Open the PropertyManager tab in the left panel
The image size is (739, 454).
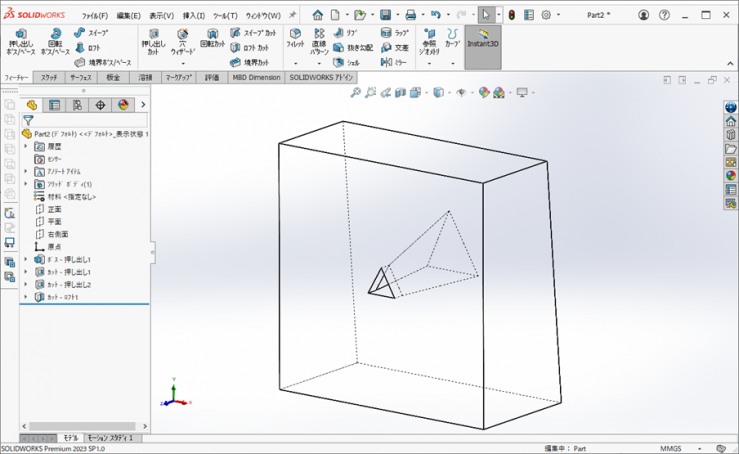click(x=55, y=104)
